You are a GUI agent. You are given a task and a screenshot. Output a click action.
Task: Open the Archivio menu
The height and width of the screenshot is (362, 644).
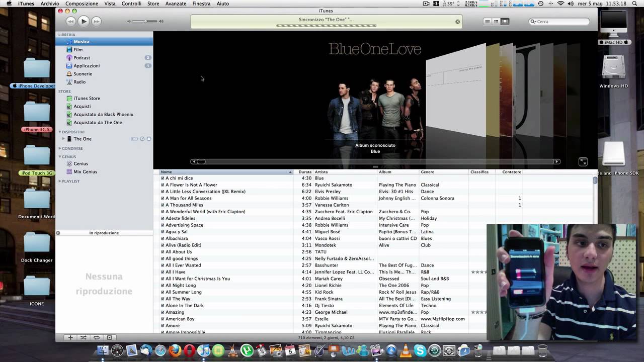[x=50, y=4]
